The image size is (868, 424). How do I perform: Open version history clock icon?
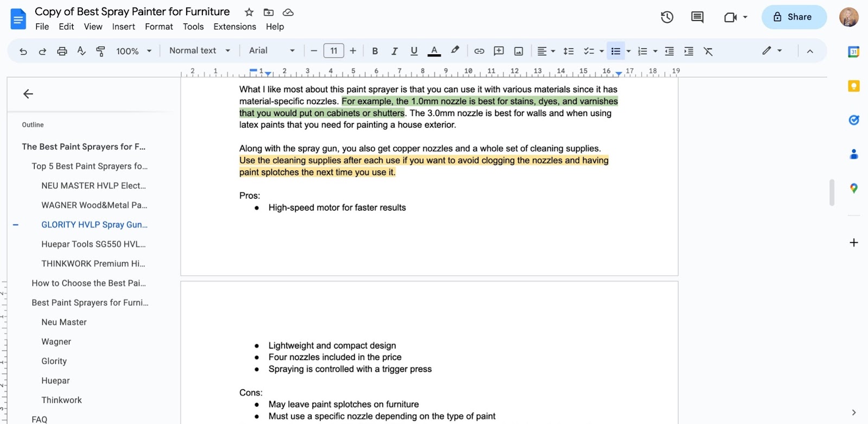[667, 17]
